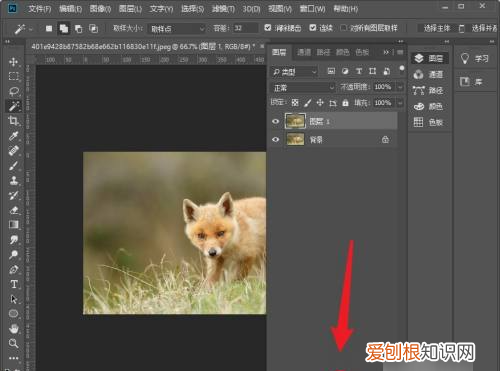The width and height of the screenshot is (500, 371).
Task: Hide the 图层 1 layer visibility
Action: pyautogui.click(x=276, y=121)
